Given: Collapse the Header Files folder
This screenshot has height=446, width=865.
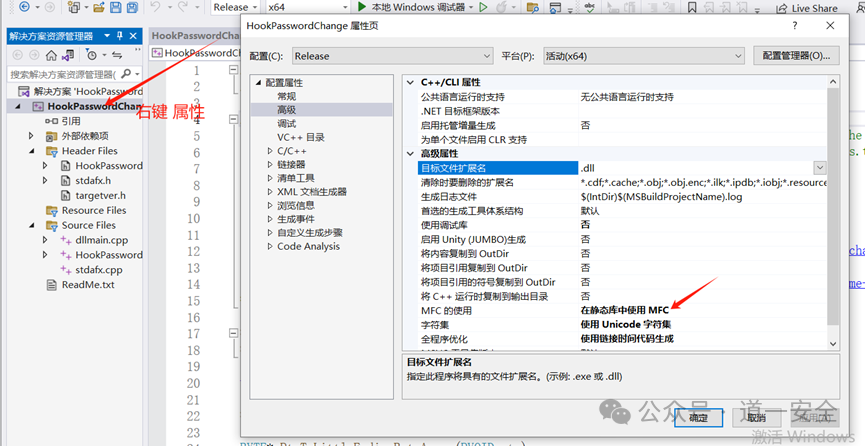Looking at the screenshot, I should pyautogui.click(x=31, y=151).
